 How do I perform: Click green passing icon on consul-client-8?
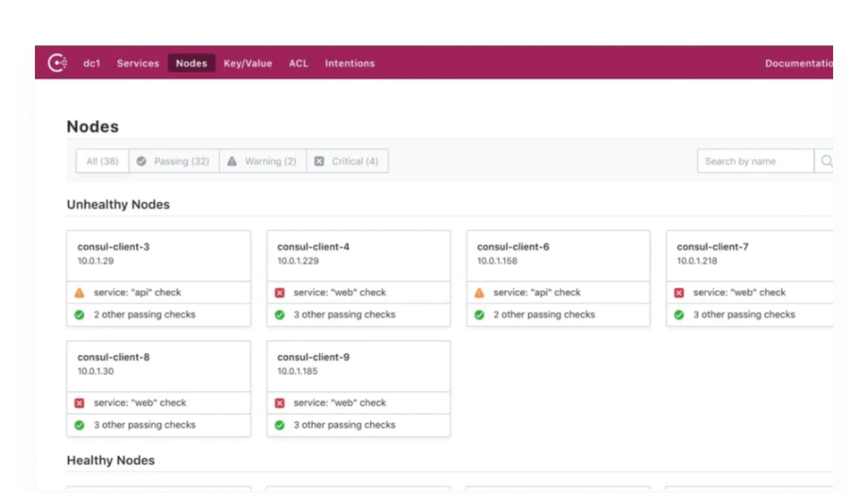[79, 425]
